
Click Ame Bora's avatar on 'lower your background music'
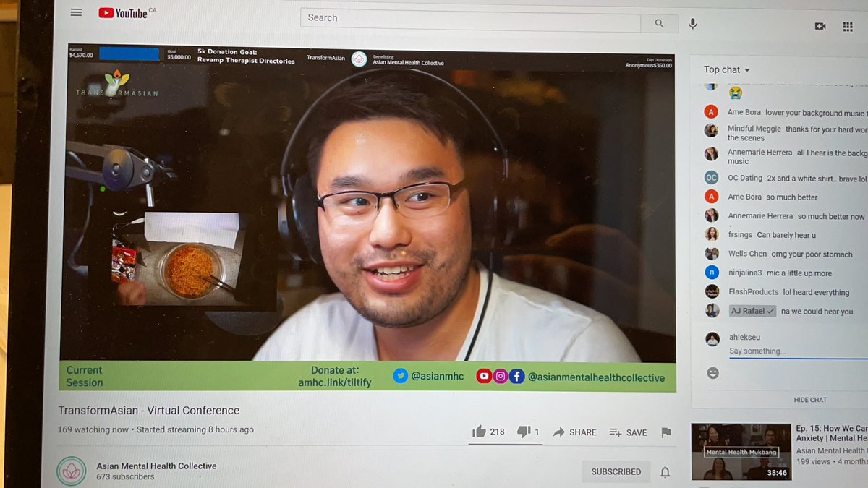tap(712, 112)
